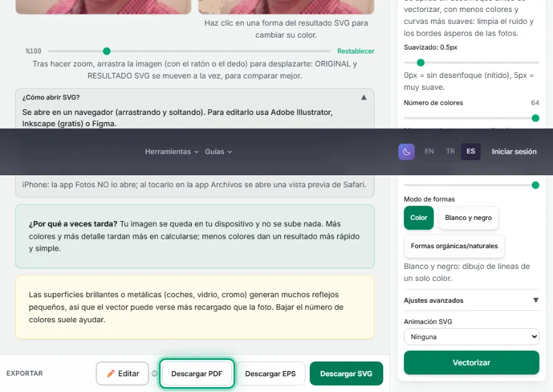Open the Herramientas menu
The height and width of the screenshot is (392, 553).
[172, 151]
